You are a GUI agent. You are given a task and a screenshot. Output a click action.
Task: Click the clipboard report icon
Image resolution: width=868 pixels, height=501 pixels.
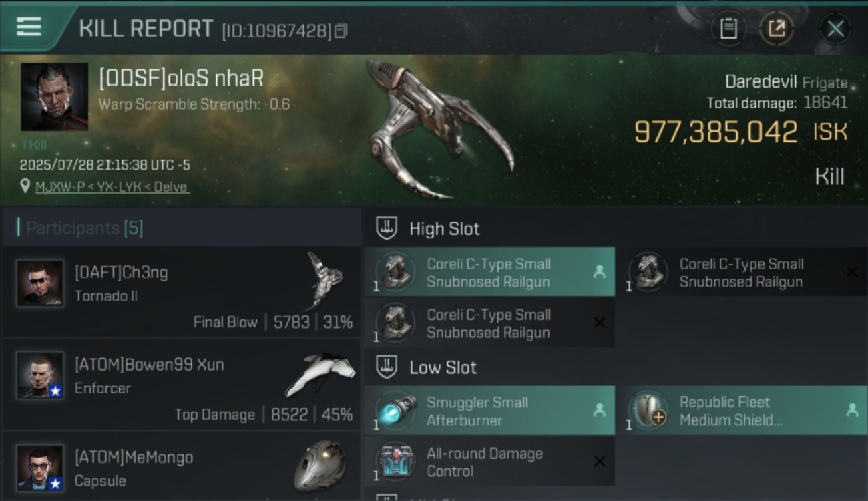(x=728, y=29)
